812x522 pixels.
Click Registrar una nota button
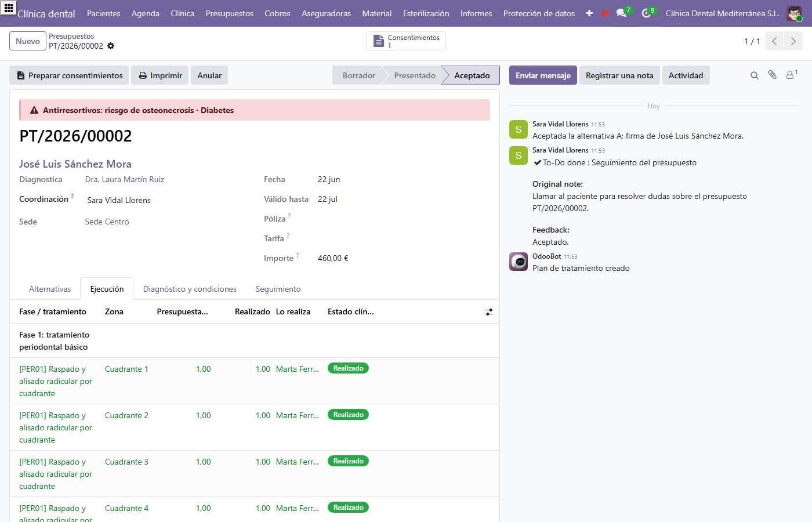coord(619,75)
